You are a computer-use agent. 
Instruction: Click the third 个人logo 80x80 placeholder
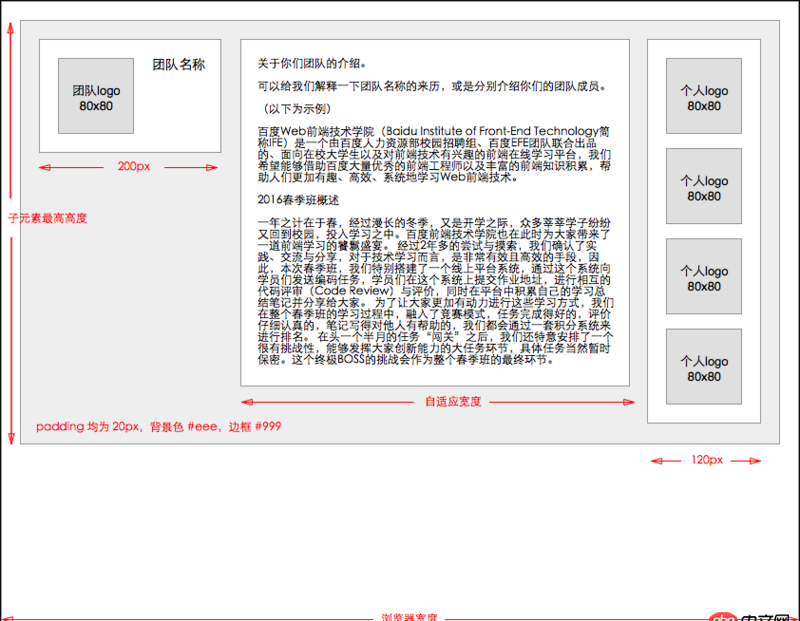click(703, 277)
